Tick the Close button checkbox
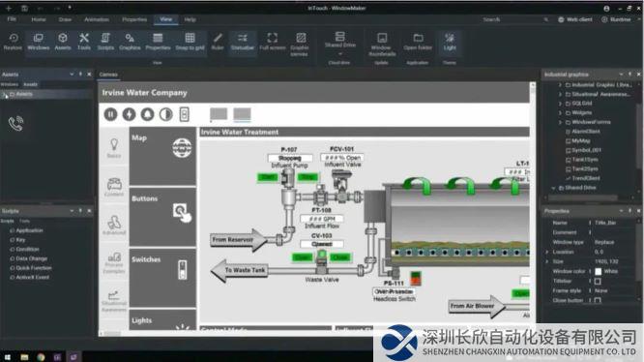Screen dimensions: 644x362 point(598,300)
